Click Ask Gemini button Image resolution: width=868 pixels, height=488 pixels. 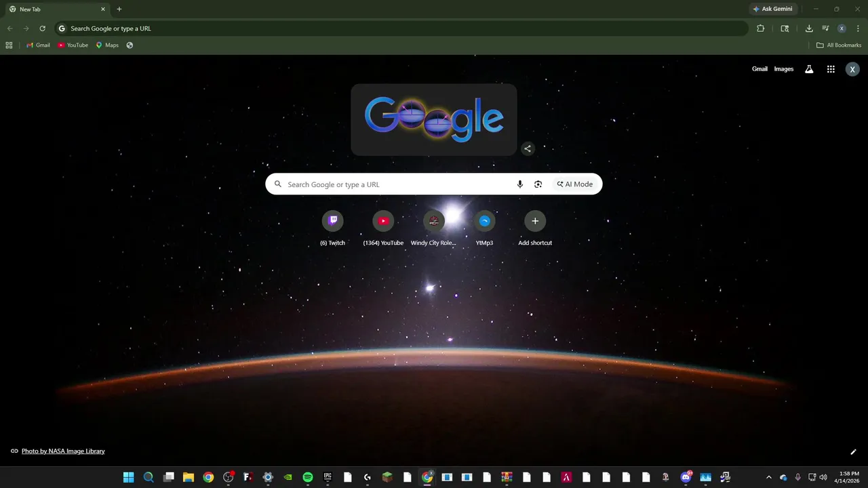(772, 9)
